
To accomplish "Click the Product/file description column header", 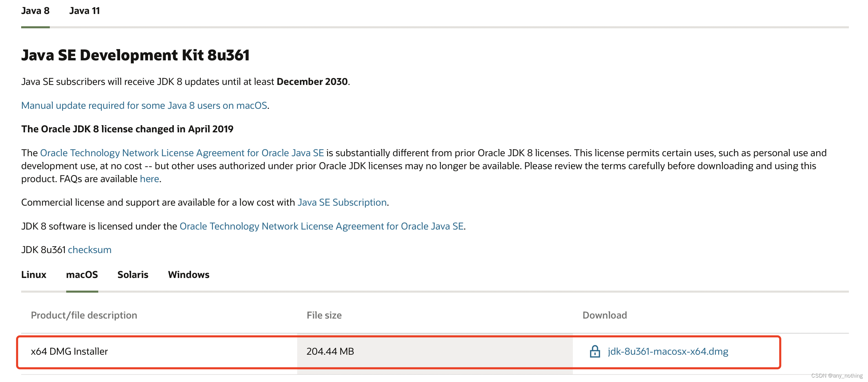I will 84,315.
